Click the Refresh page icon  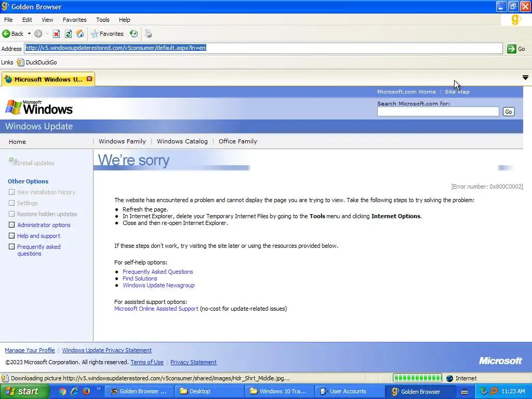click(x=68, y=34)
